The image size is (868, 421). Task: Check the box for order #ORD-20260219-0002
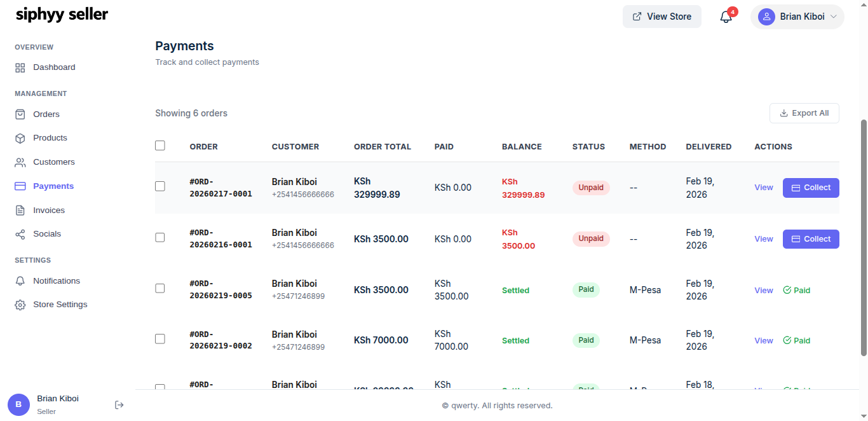click(x=160, y=339)
